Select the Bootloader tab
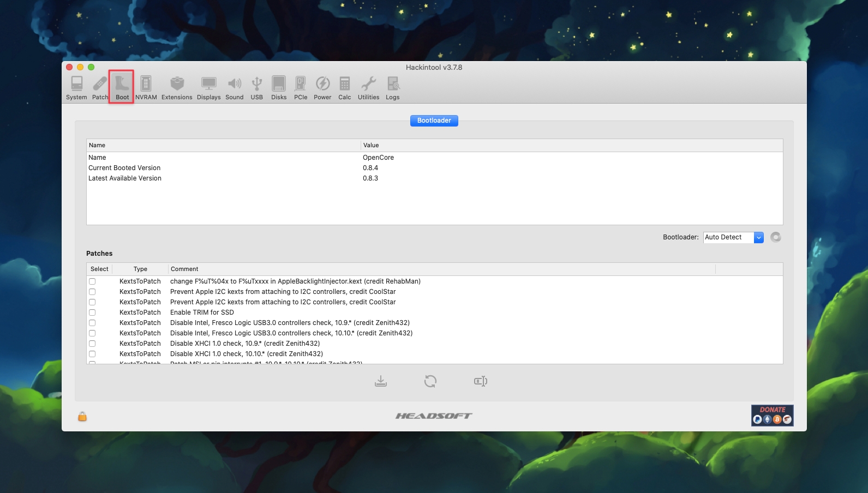 434,121
